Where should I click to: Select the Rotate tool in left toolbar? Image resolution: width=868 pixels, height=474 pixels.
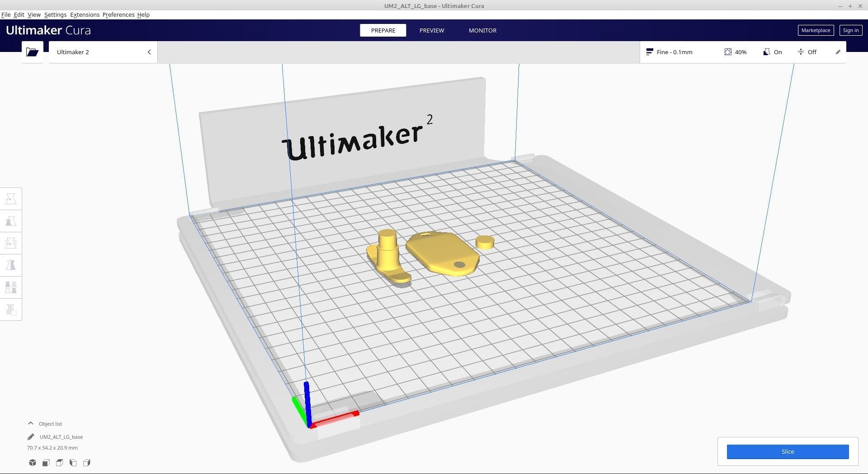tap(11, 243)
